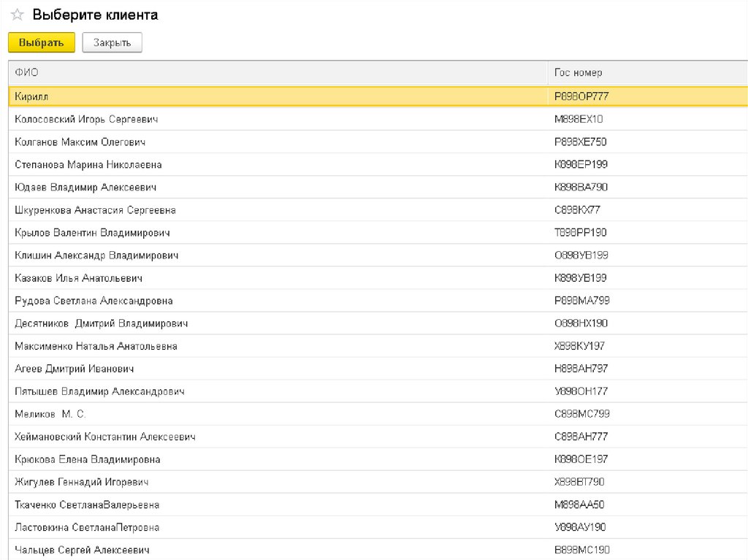748x560 pixels.
Task: Select client Колганов Максим Олегович
Action: pos(80,142)
